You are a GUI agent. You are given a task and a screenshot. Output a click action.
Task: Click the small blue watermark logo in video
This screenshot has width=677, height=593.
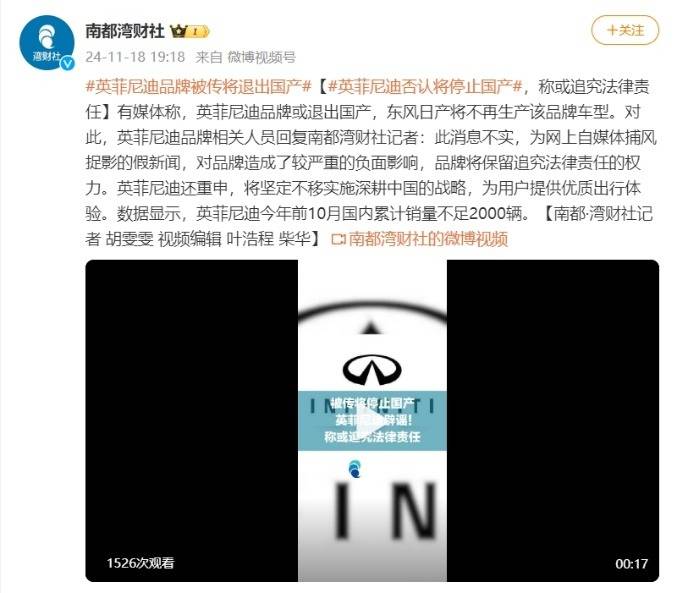click(355, 469)
